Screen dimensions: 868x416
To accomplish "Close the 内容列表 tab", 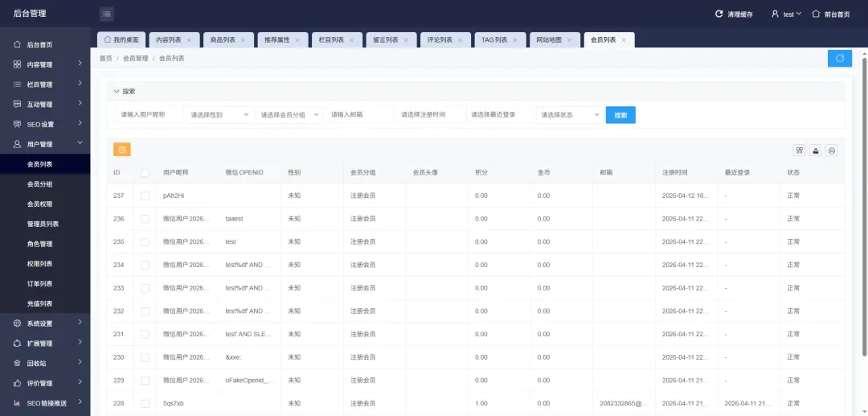I will click(x=189, y=40).
